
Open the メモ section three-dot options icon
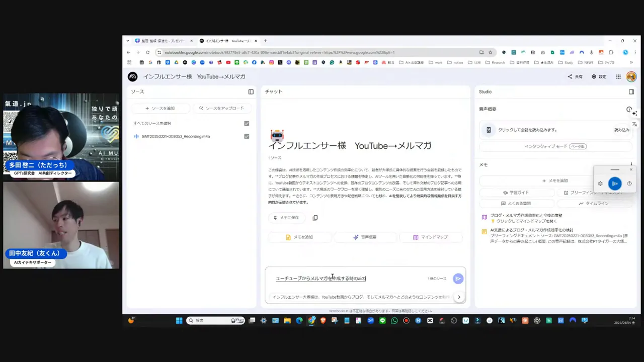631,164
